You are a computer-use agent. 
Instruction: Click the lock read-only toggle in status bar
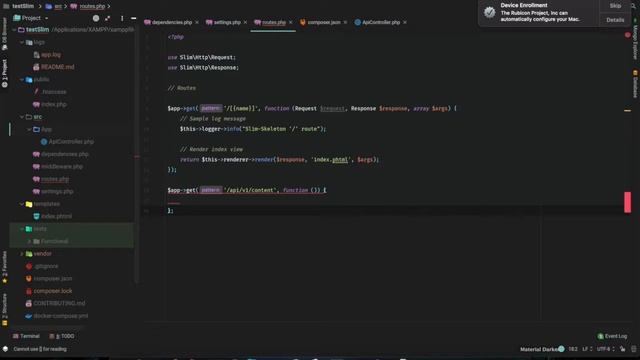tap(622, 349)
